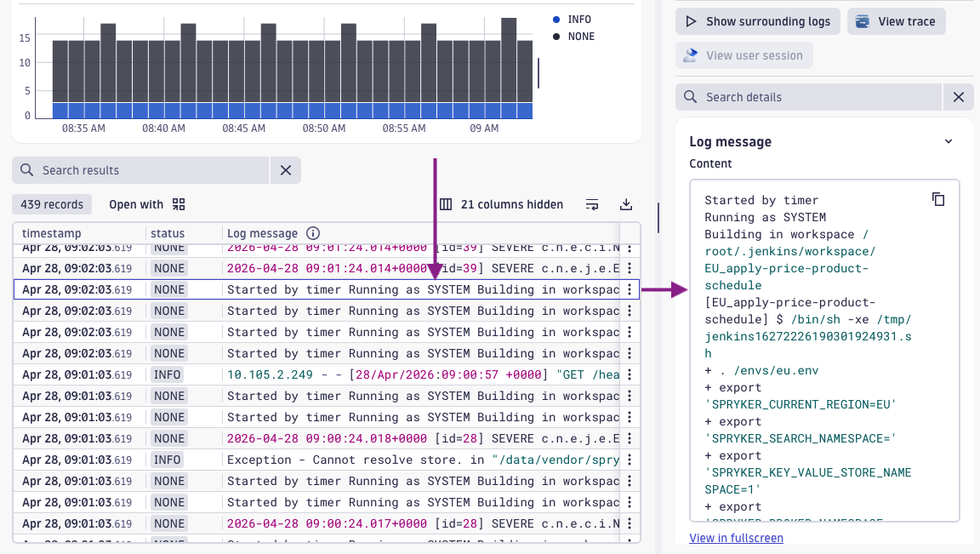Open the 21 columns hidden column settings
The width and height of the screenshot is (980, 554).
[x=501, y=204]
